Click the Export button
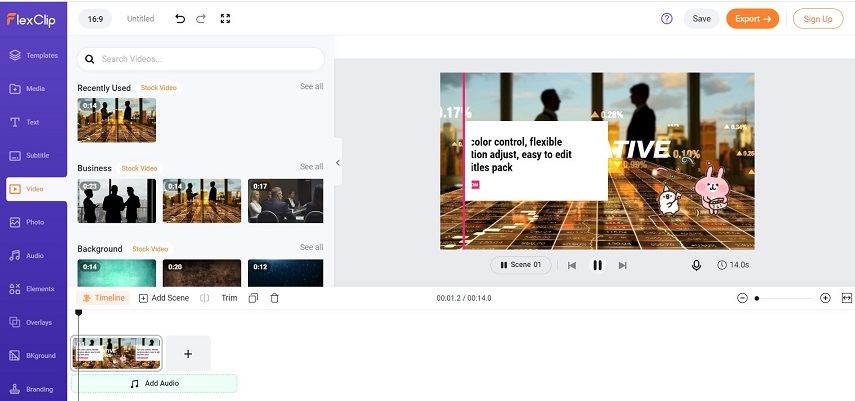Screen dimensions: 855x401 click(752, 19)
